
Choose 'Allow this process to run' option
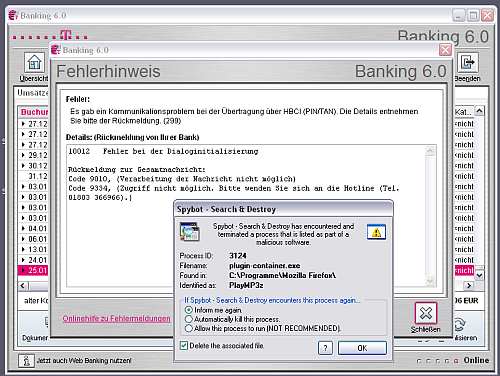189,328
